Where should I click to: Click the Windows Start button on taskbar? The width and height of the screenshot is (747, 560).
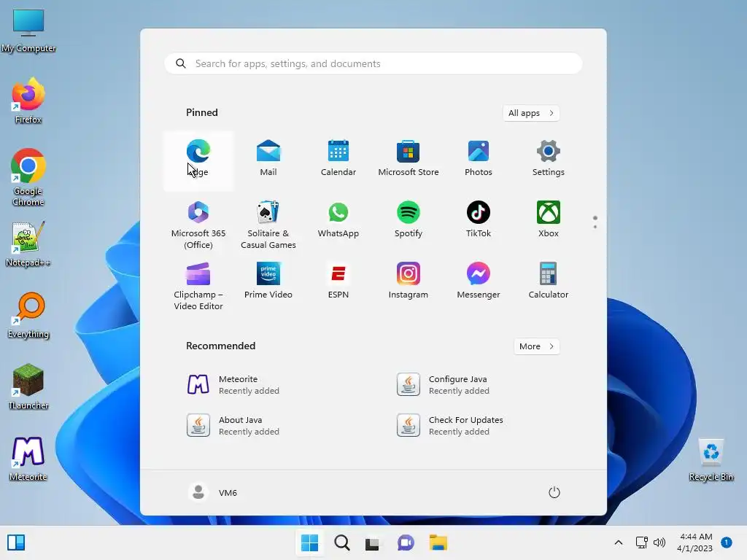point(309,542)
